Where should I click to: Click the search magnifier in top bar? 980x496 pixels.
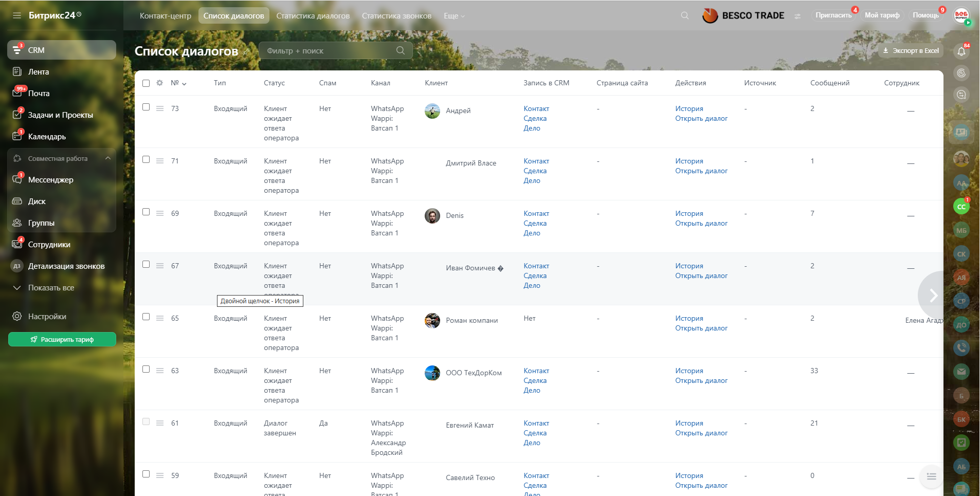684,16
